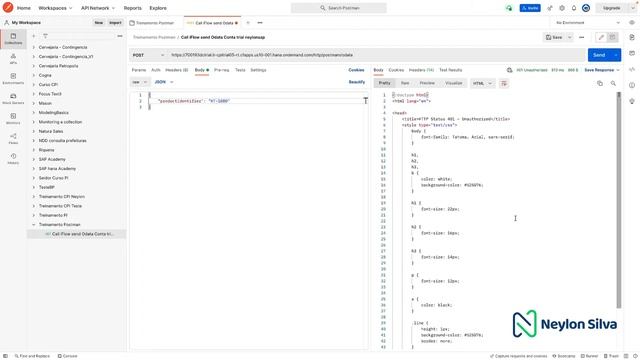Open collections panel three-dot options
This screenshot has height=360, width=640.
(120, 36)
